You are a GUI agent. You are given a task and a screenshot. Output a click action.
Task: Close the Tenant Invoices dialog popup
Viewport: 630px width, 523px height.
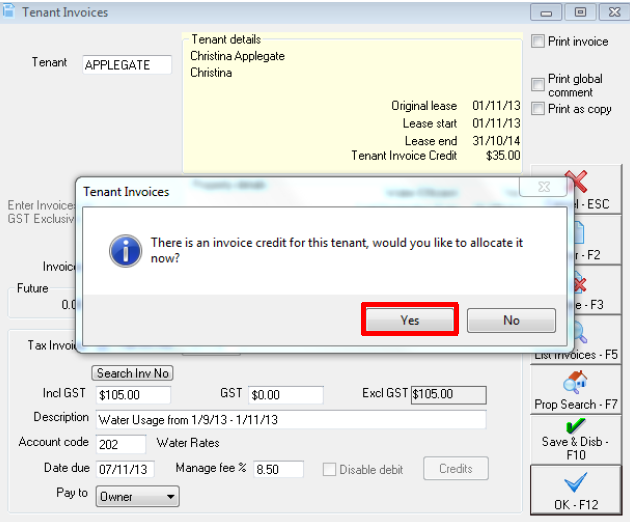pyautogui.click(x=543, y=187)
